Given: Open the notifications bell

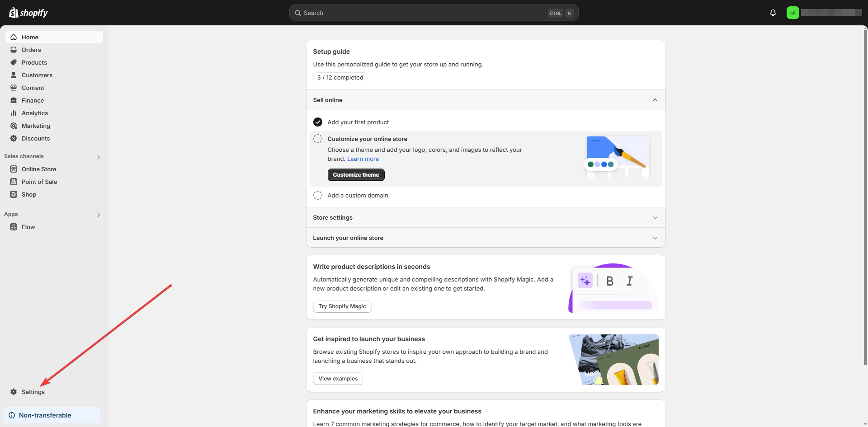Looking at the screenshot, I should pyautogui.click(x=773, y=13).
